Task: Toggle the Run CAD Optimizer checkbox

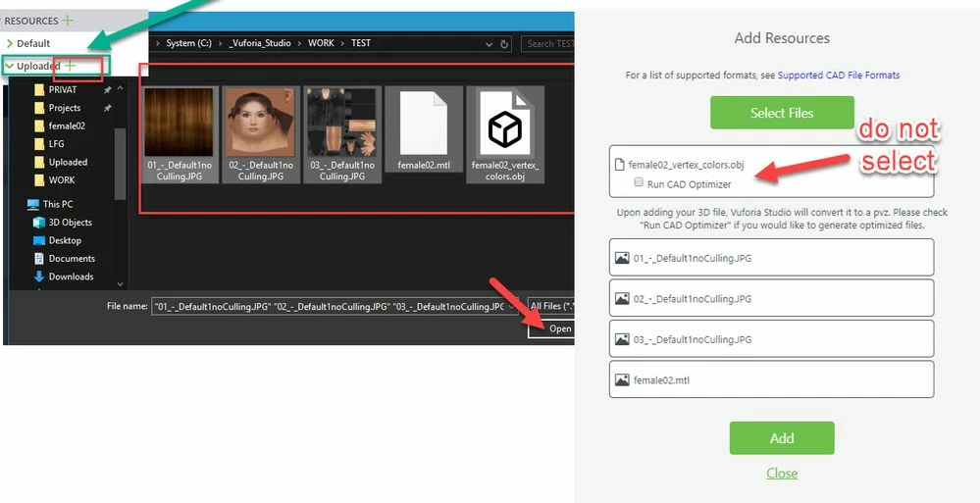Action: [638, 182]
